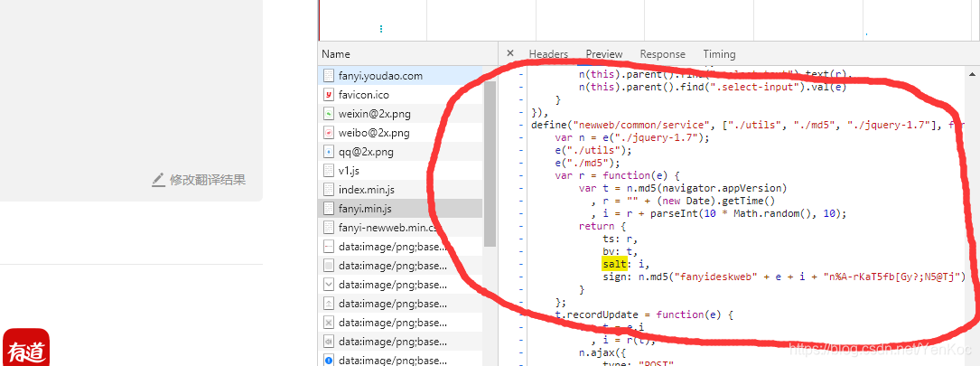Click the 'n.ajax({' code line
Screen dimensions: 980x366
click(602, 352)
